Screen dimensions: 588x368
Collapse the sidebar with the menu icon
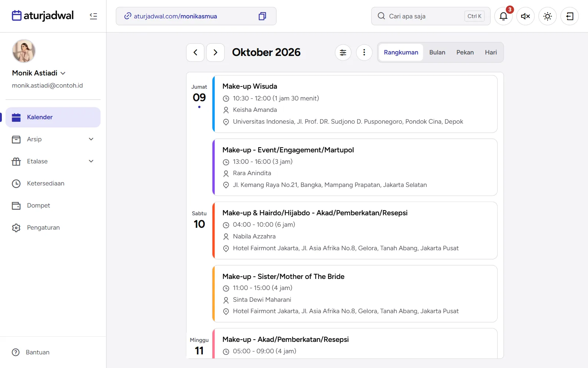point(93,16)
